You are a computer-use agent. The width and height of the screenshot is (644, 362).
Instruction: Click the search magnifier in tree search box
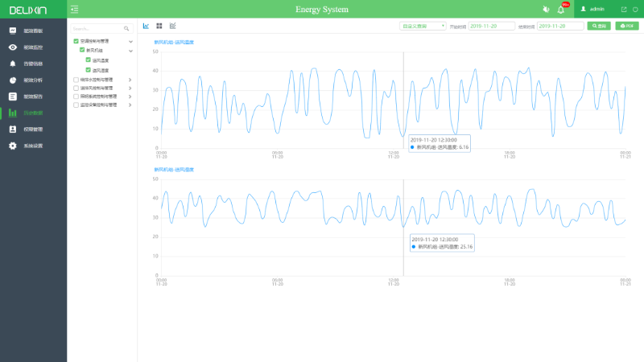click(x=126, y=28)
